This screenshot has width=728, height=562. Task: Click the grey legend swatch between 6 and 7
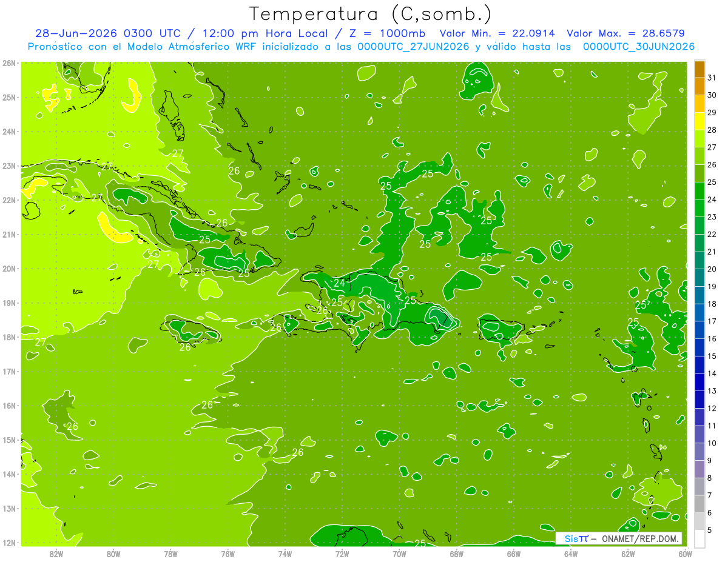point(699,504)
